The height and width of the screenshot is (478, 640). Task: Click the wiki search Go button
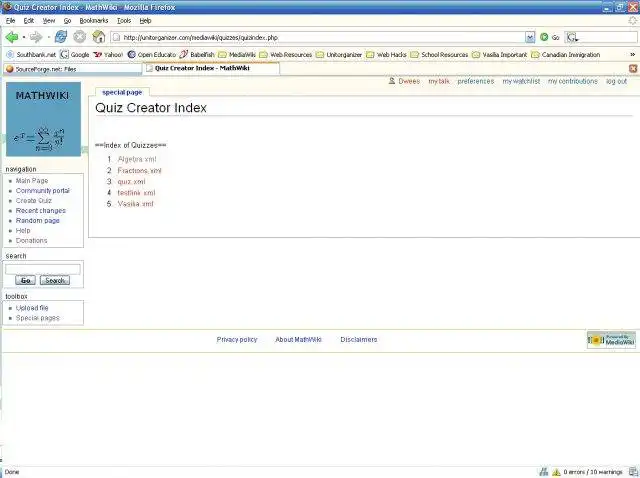point(25,280)
